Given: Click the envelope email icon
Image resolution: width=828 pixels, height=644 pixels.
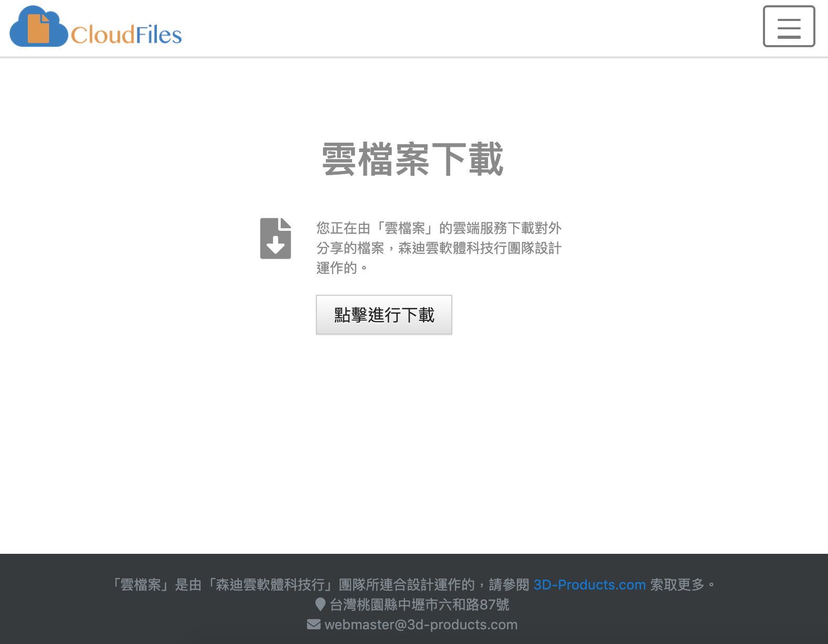Looking at the screenshot, I should 314,625.
